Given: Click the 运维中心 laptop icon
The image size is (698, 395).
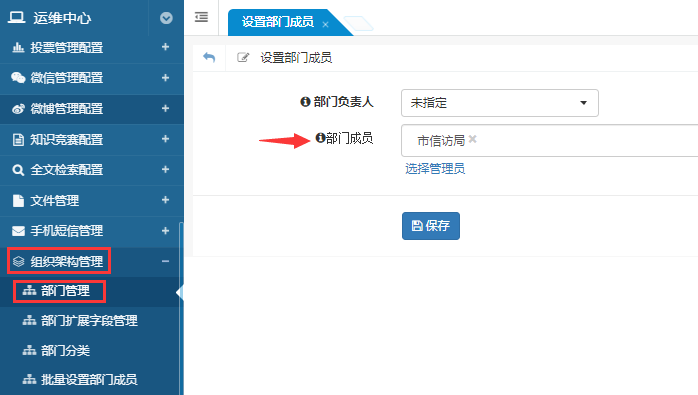Looking at the screenshot, I should pos(16,17).
